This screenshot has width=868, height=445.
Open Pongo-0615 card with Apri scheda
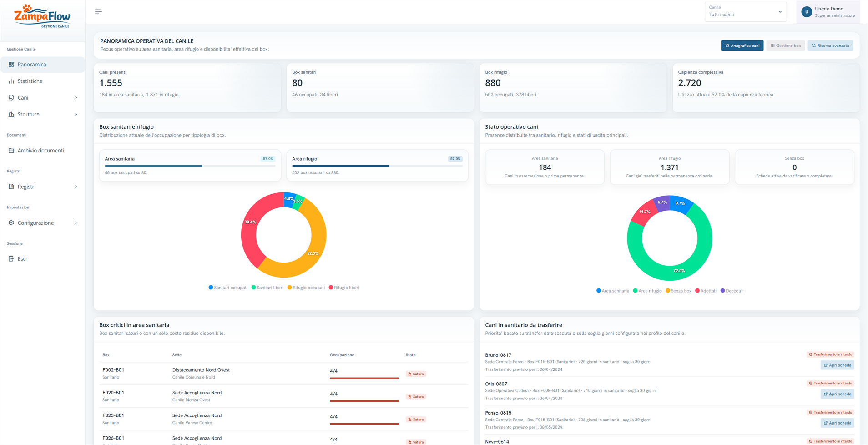[837, 423]
